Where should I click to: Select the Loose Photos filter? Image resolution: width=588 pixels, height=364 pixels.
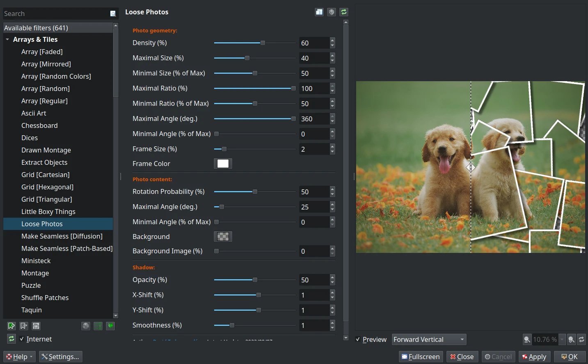click(x=42, y=224)
